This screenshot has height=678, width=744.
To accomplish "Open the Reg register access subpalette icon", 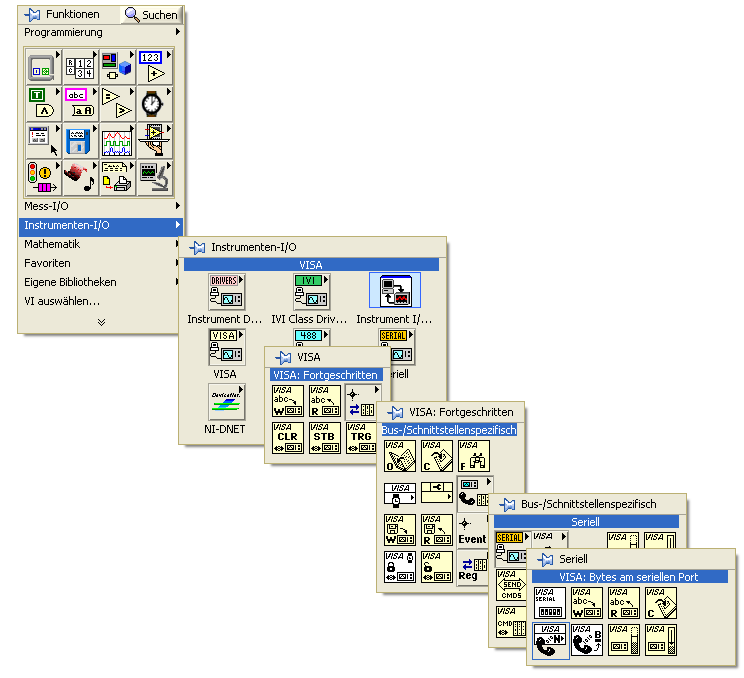I will (x=473, y=568).
